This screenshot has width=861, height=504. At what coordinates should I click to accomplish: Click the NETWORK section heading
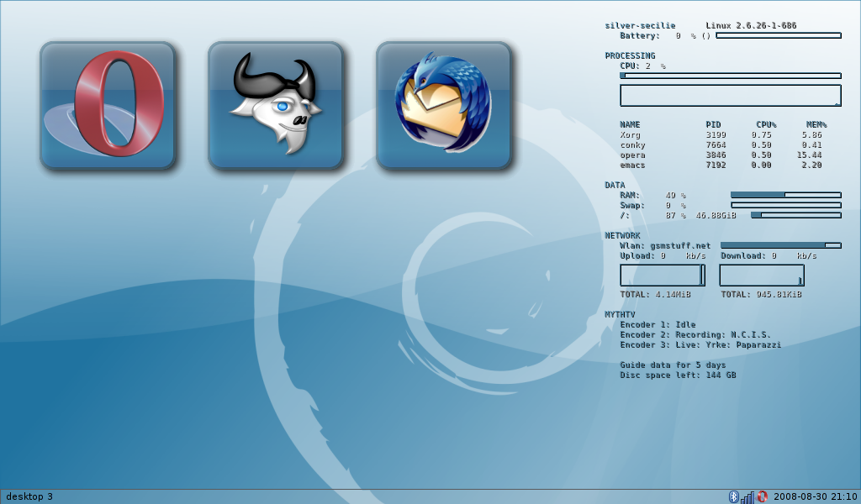click(x=623, y=235)
